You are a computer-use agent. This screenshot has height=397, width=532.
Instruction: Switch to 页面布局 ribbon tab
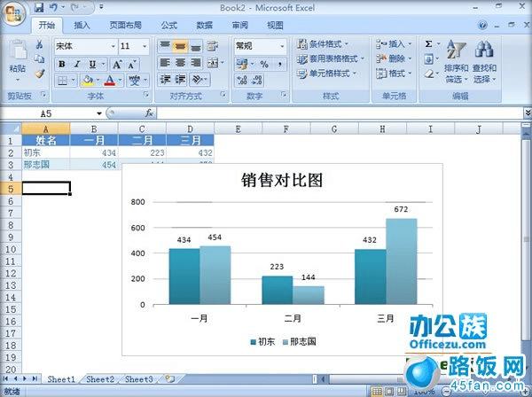pos(125,25)
